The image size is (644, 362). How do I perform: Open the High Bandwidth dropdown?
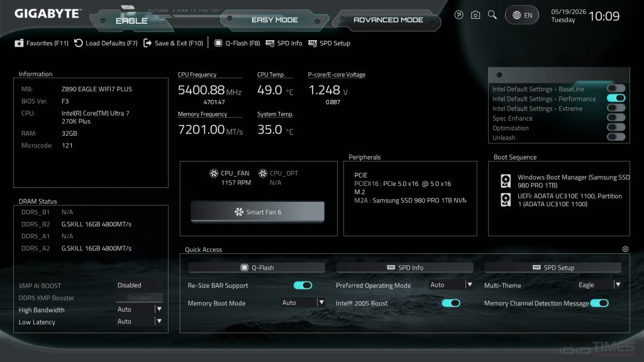click(139, 309)
